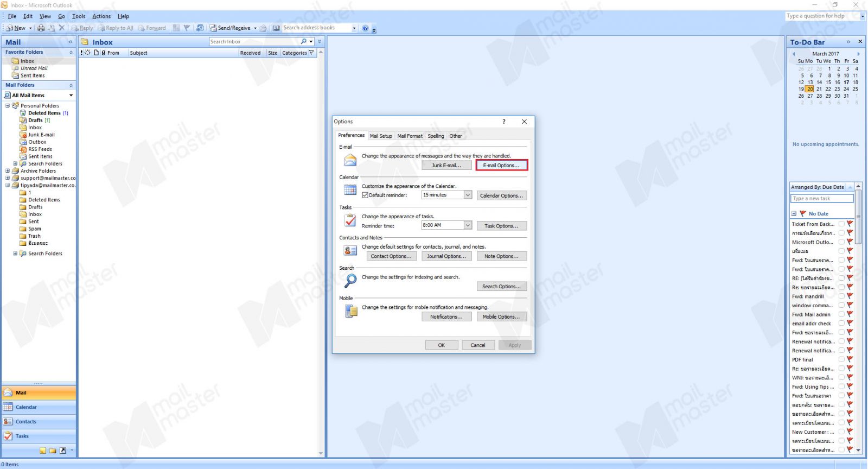Switch to the Spelling tab

tap(436, 136)
